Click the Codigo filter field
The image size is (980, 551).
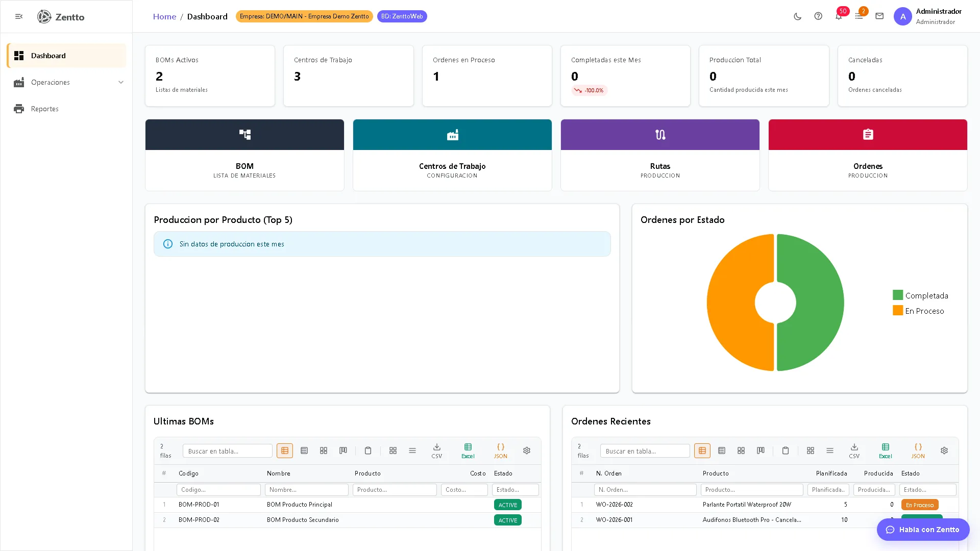coord(218,490)
